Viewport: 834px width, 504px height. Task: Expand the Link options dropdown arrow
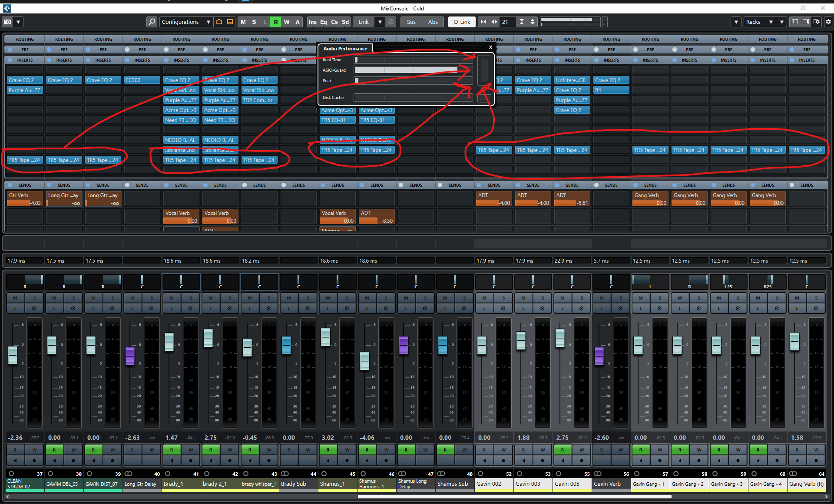click(380, 22)
